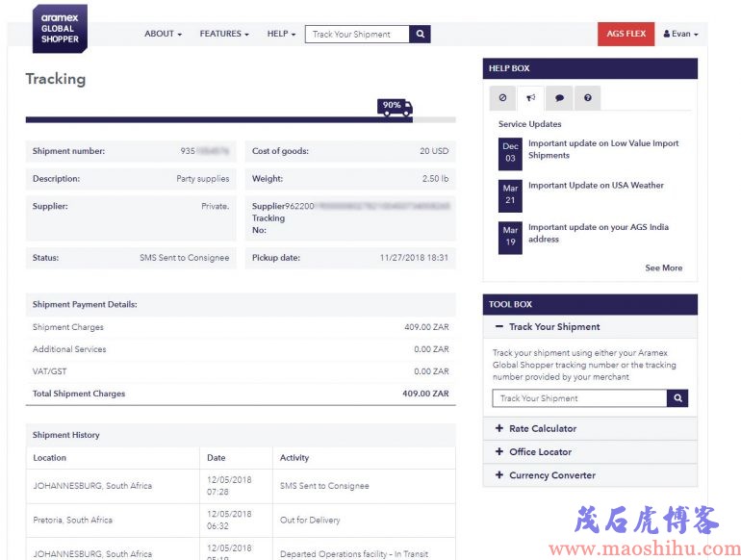Click the 'Private.' supplier value
The width and height of the screenshot is (741, 560).
coord(215,206)
